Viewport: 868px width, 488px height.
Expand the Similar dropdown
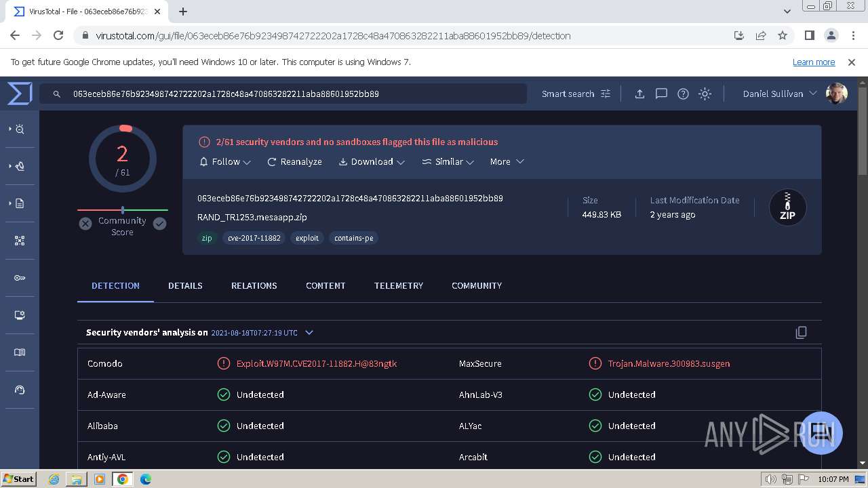pyautogui.click(x=448, y=162)
